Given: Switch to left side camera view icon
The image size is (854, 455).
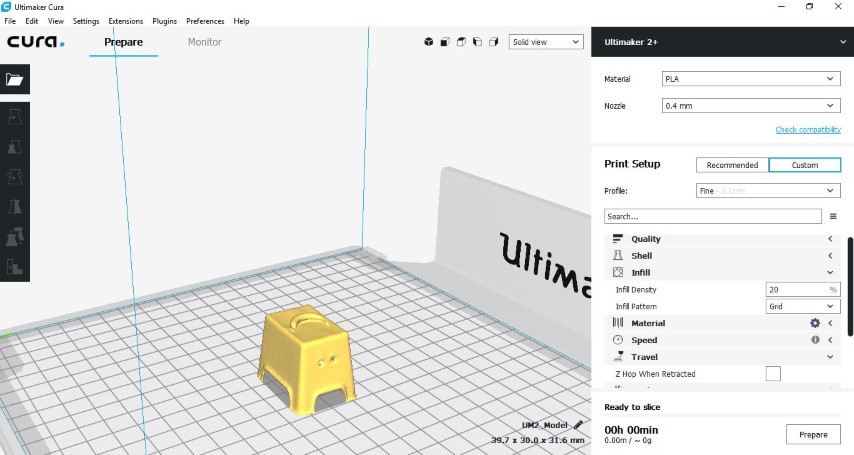Looking at the screenshot, I should [x=478, y=42].
